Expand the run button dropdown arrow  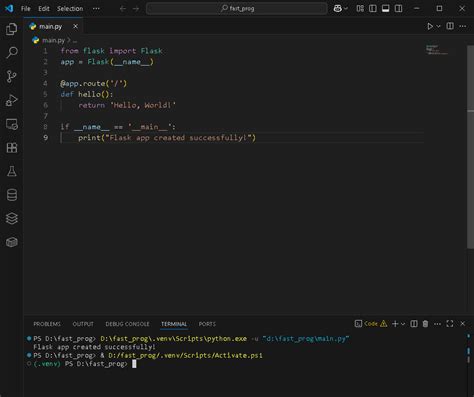(438, 26)
